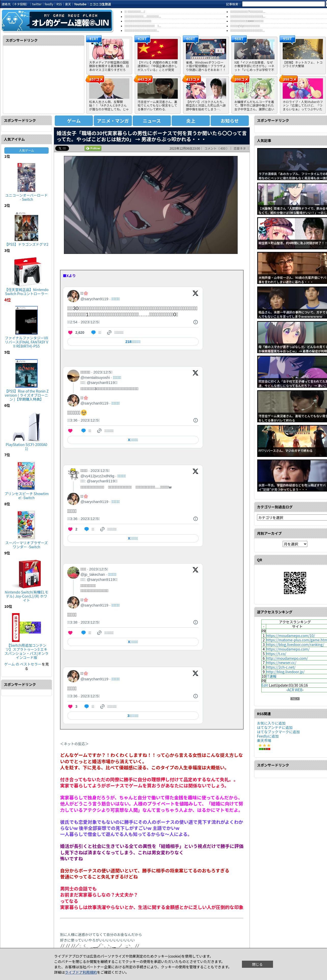Click jp_takechan profile avatar
Image resolution: width=327 pixels, height=980 pixels.
coord(73,572)
